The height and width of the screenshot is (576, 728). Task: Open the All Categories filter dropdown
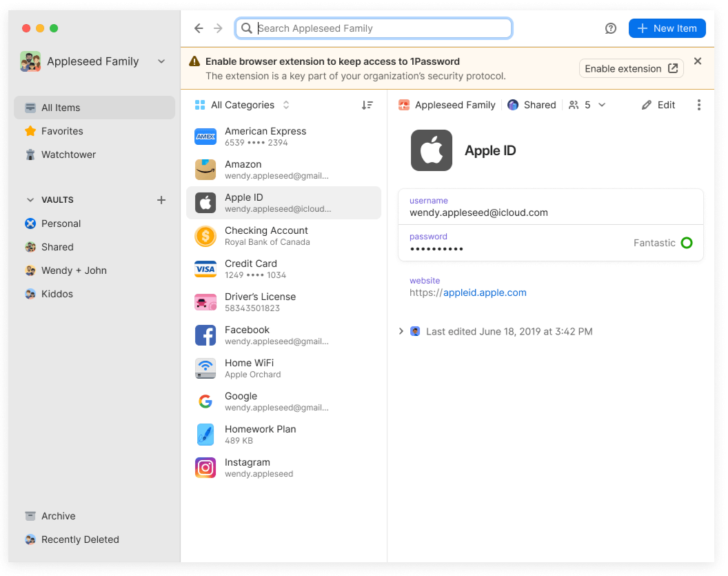click(x=243, y=105)
